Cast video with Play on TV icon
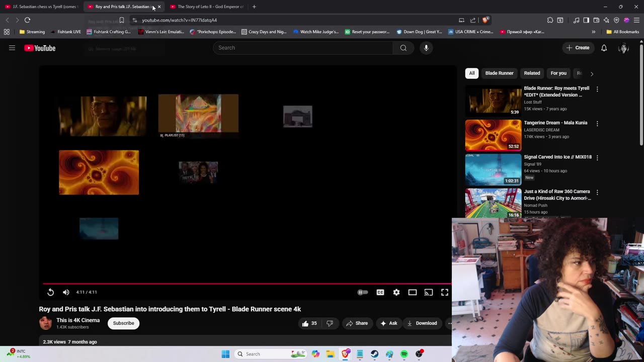The image size is (644, 362). pos(429,292)
